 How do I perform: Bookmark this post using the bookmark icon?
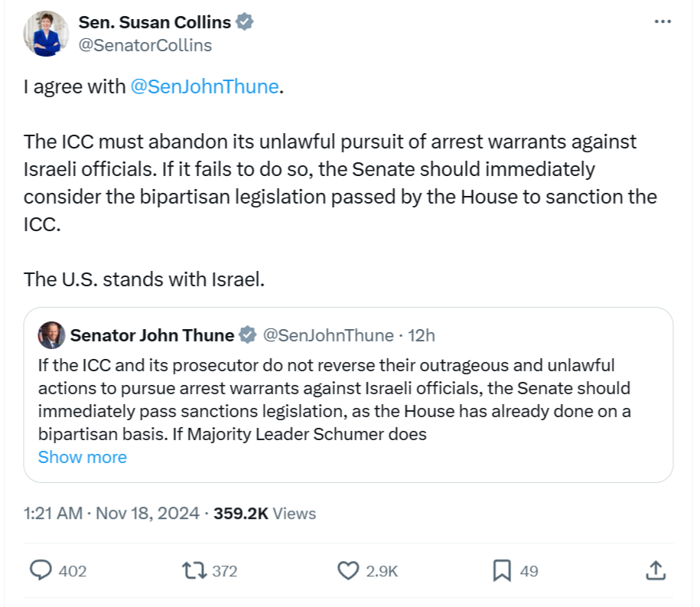[x=502, y=570]
